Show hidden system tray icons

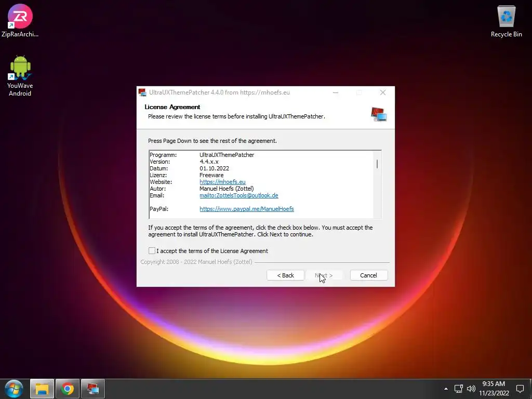(446, 389)
